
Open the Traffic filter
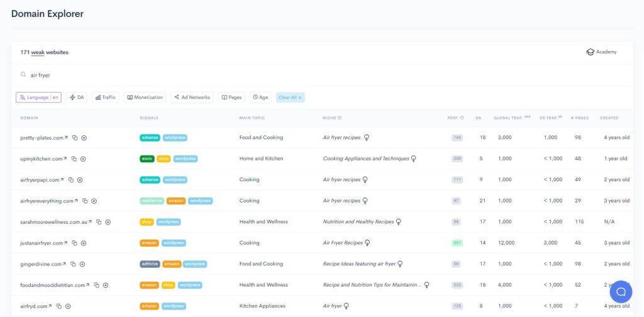click(x=106, y=97)
